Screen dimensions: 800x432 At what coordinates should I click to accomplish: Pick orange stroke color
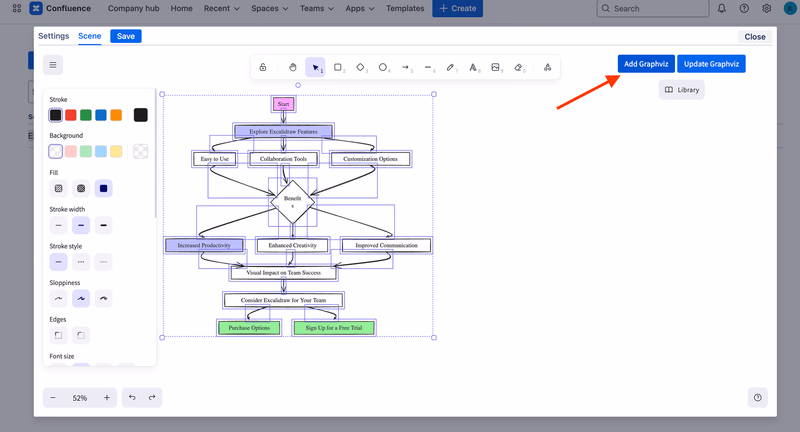116,115
